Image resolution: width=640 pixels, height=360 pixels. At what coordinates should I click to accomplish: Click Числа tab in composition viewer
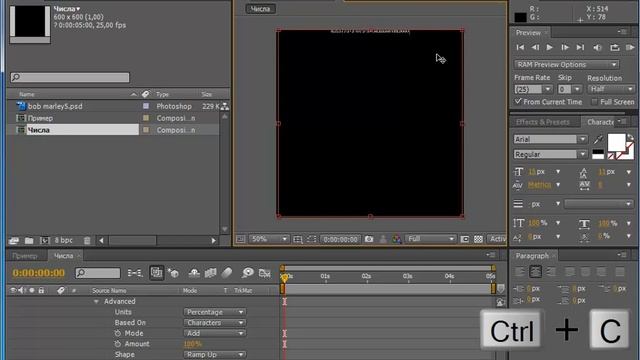260,9
